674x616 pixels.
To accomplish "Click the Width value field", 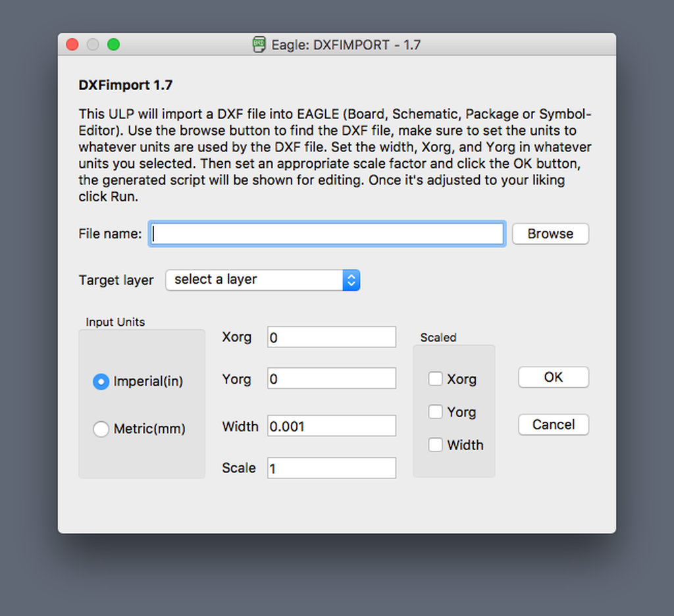I will [332, 426].
